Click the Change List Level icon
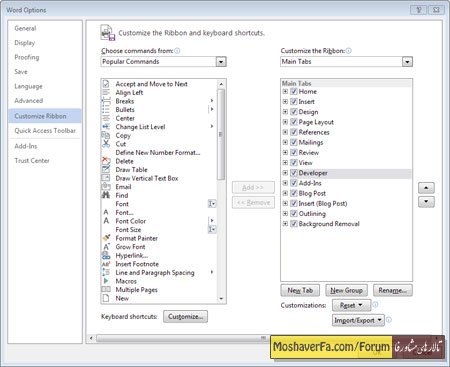The width and height of the screenshot is (450, 367). point(106,127)
